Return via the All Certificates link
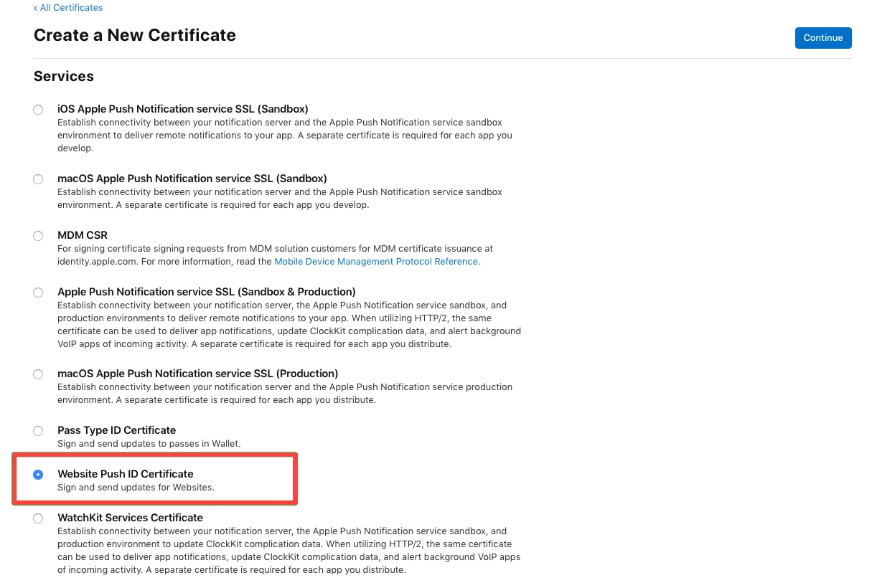 point(72,7)
